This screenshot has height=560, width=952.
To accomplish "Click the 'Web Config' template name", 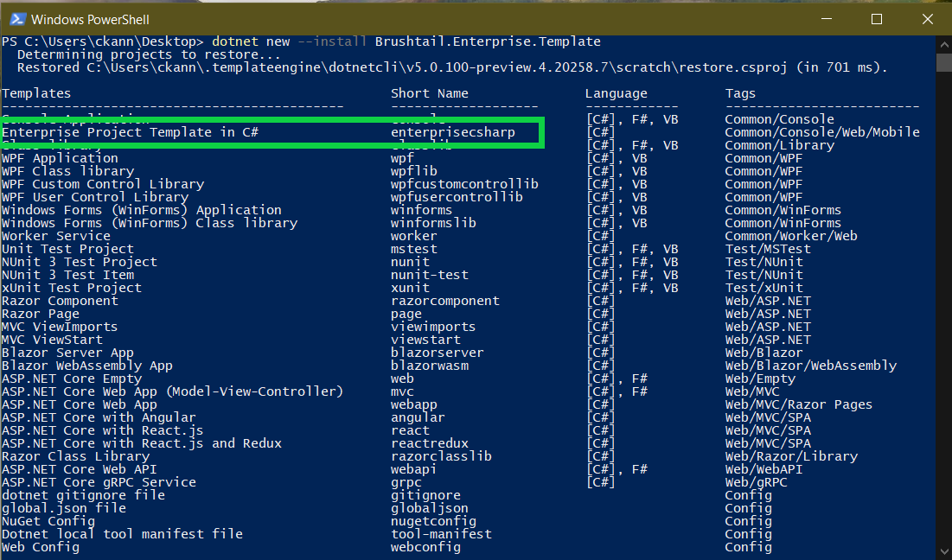I will click(40, 547).
